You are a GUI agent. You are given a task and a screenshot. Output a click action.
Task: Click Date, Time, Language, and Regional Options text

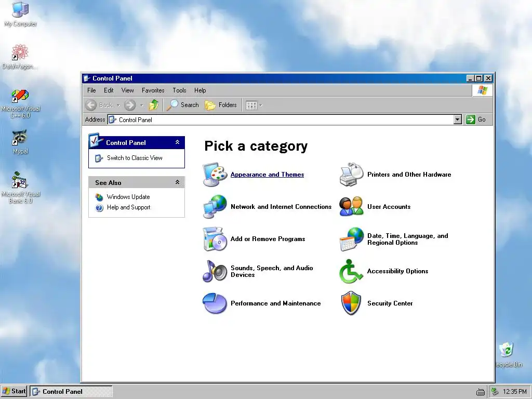coord(408,239)
